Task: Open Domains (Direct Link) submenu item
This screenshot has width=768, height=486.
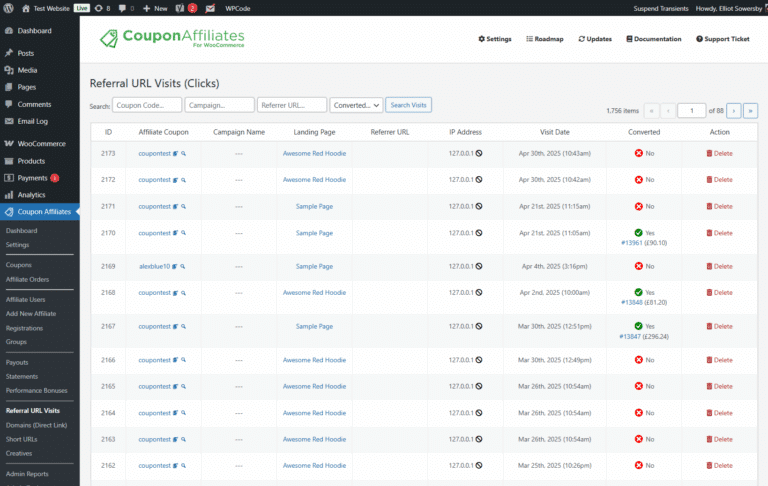Action: 36,425
